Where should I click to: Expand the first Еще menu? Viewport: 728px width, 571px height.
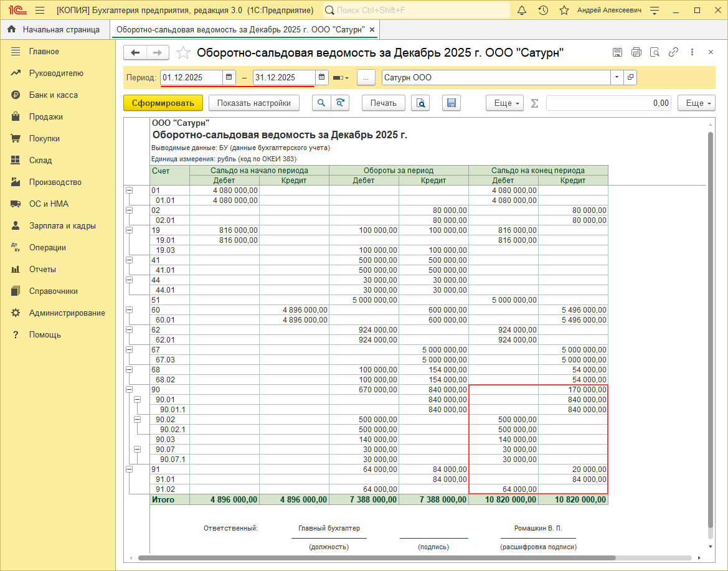[x=504, y=103]
